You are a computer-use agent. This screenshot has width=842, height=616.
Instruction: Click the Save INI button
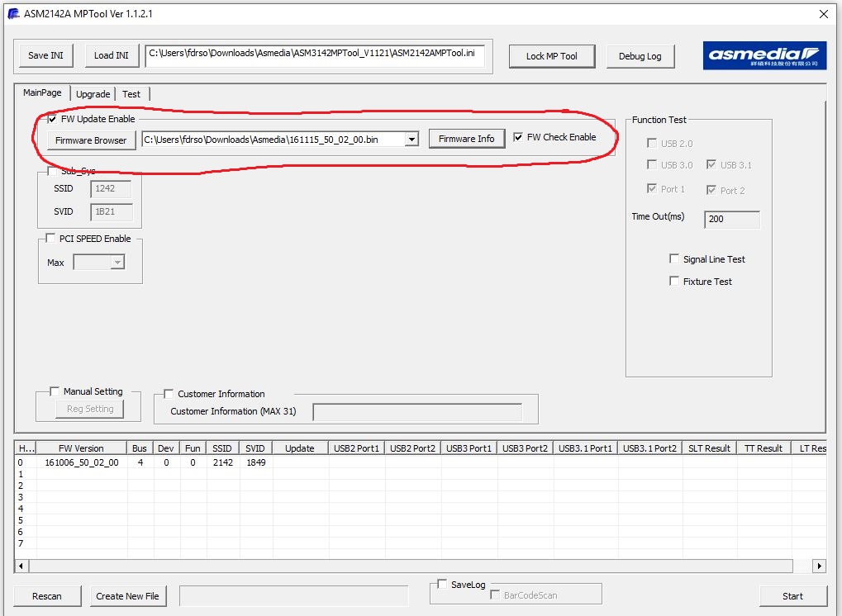tap(45, 55)
